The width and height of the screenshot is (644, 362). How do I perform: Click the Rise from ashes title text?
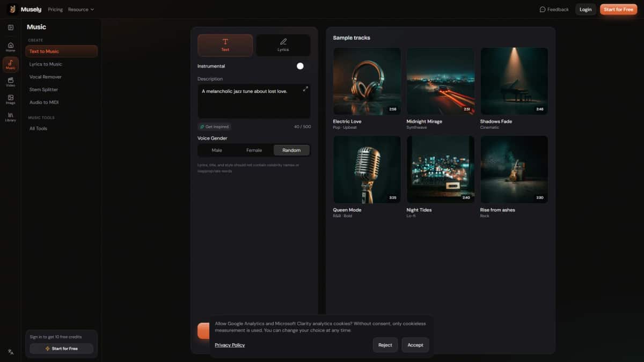(x=497, y=210)
